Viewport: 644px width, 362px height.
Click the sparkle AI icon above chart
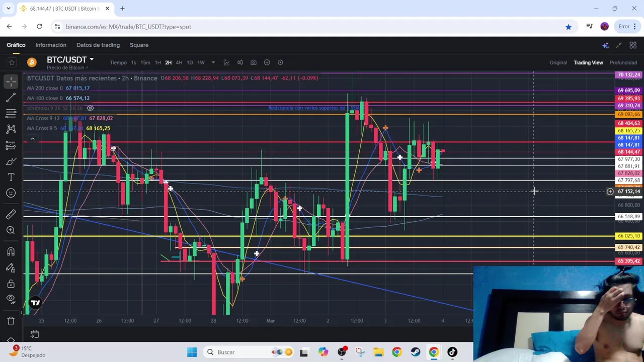[605, 45]
